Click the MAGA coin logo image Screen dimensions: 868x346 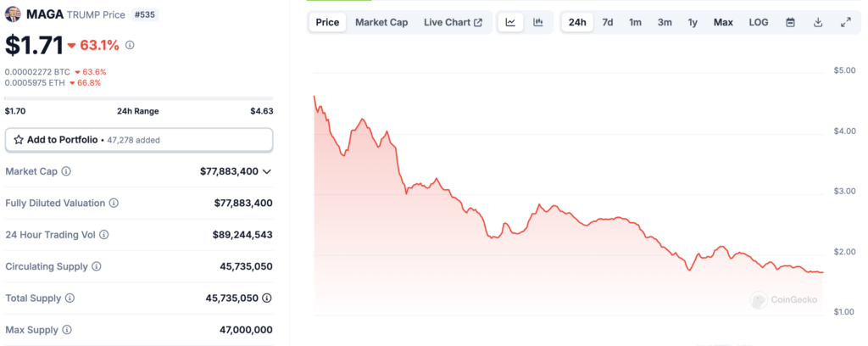[x=13, y=14]
